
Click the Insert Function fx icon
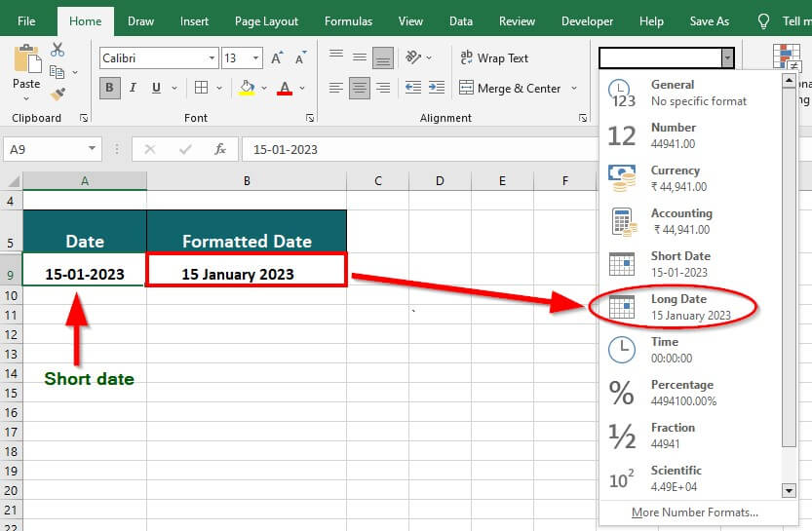click(x=220, y=149)
